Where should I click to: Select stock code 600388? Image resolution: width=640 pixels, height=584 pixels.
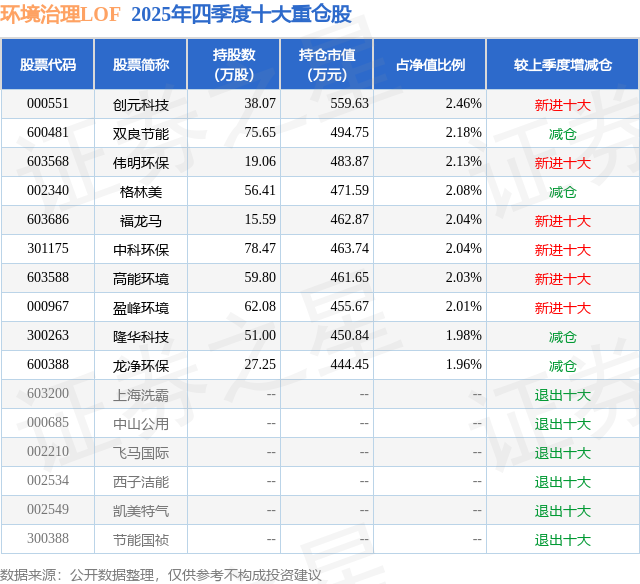click(x=48, y=364)
